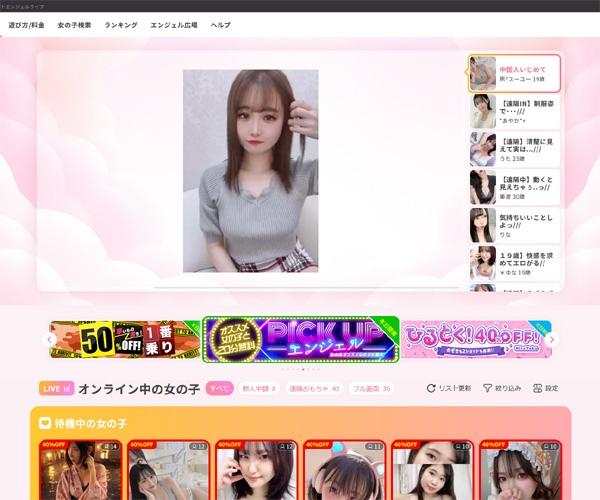Select 【遠隔IN】制服姿で featured item

point(514,111)
